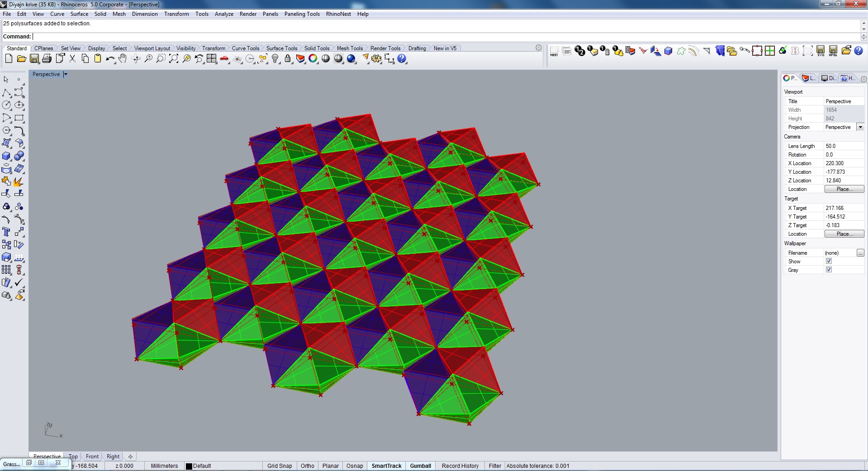Save the model with the floppy icon

[34, 59]
